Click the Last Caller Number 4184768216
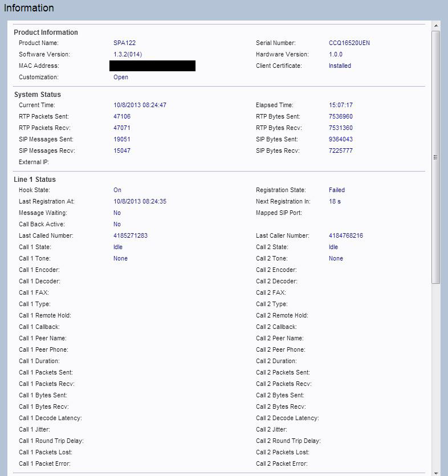This screenshot has width=448, height=476. (x=346, y=235)
